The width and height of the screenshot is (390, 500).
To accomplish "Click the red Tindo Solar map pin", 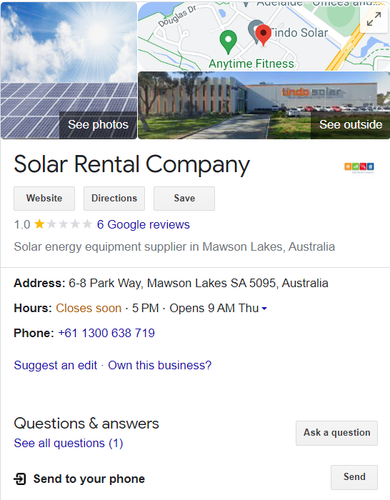I will (263, 35).
